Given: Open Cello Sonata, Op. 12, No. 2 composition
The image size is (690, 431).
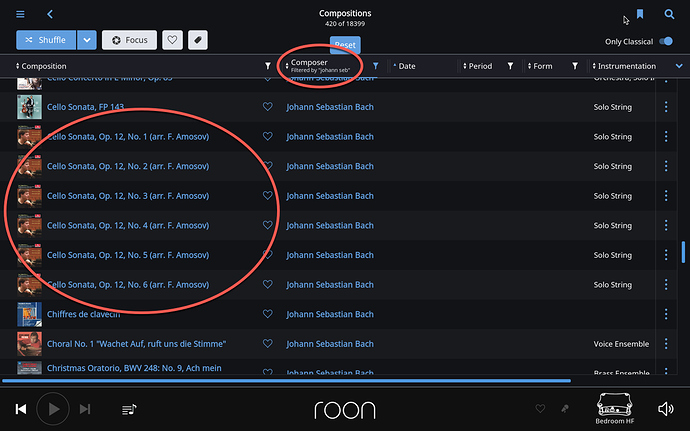Looking at the screenshot, I should [128, 166].
